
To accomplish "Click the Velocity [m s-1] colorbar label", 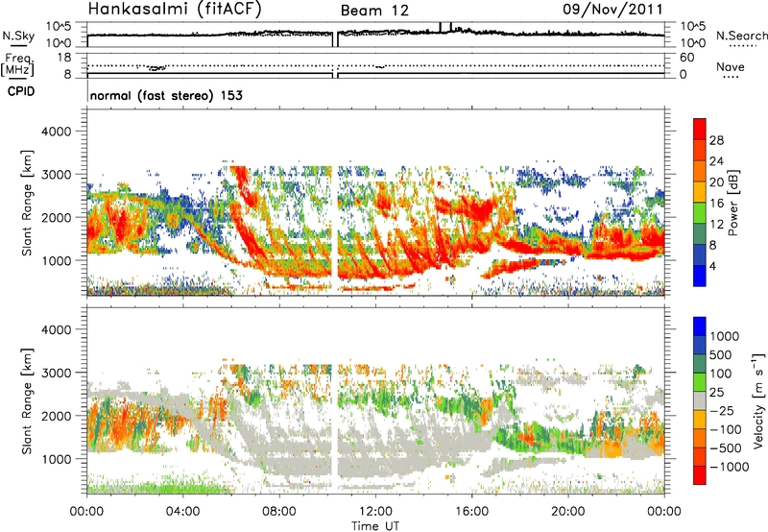I will (x=758, y=400).
